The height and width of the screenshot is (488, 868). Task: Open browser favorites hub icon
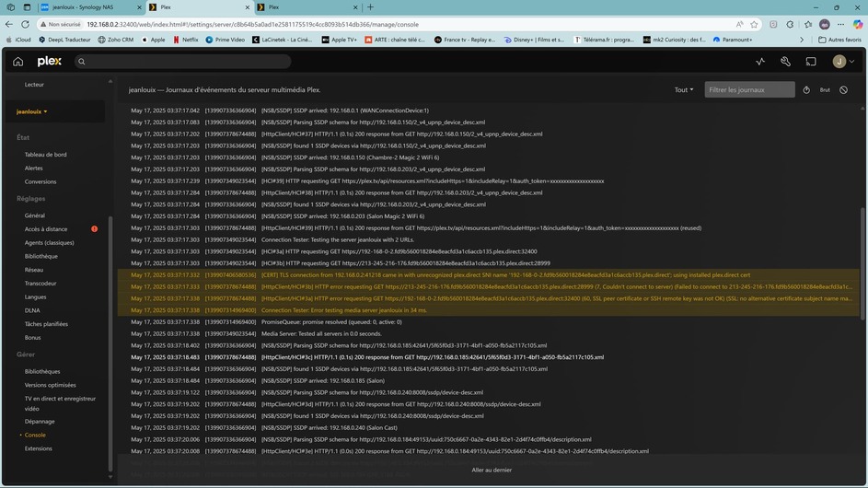(808, 24)
